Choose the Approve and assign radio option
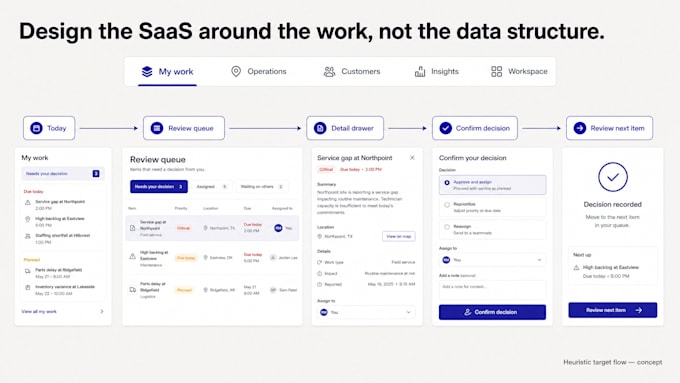The height and width of the screenshot is (383, 680). (492, 185)
